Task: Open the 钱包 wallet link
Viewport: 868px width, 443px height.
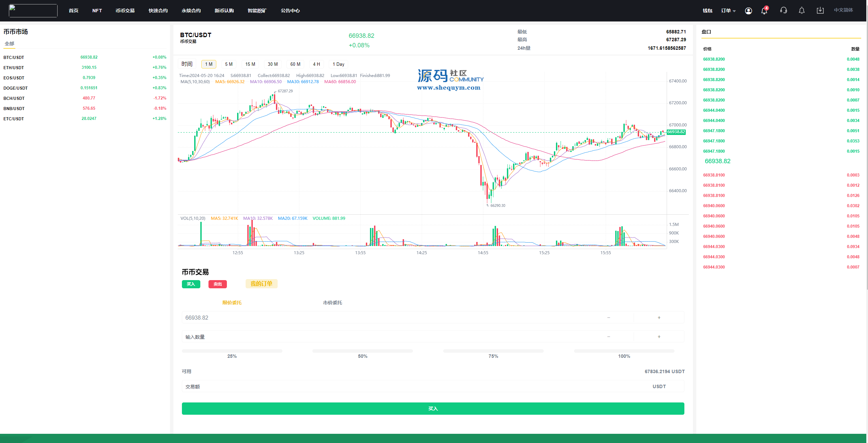Action: point(708,11)
